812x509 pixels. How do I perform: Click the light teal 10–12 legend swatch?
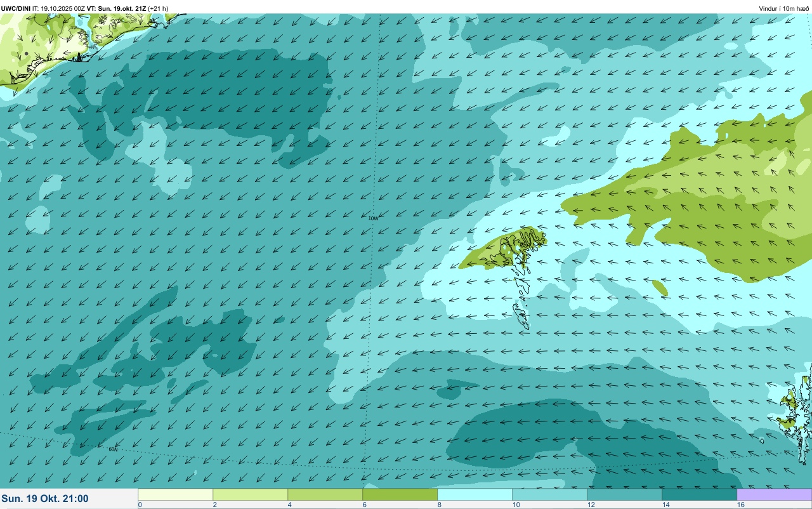pyautogui.click(x=550, y=494)
